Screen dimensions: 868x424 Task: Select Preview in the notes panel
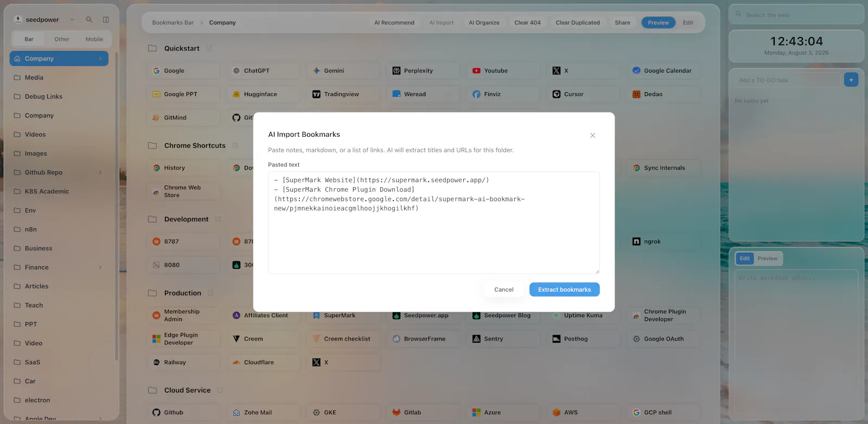coord(768,259)
